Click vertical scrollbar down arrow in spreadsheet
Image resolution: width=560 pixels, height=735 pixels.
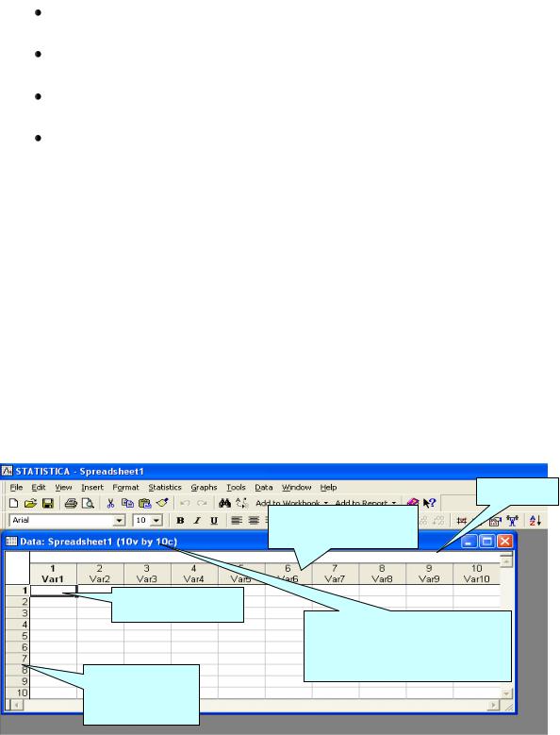coord(506,693)
